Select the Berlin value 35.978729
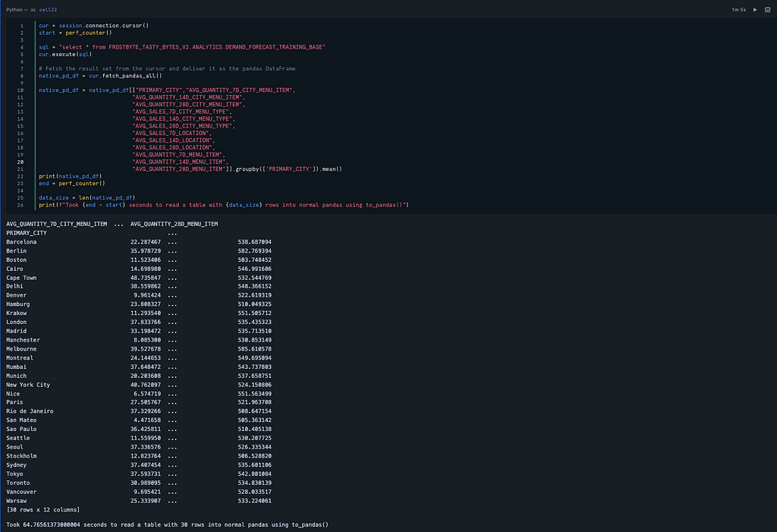Viewport: 777px width, 532px height. coord(145,251)
